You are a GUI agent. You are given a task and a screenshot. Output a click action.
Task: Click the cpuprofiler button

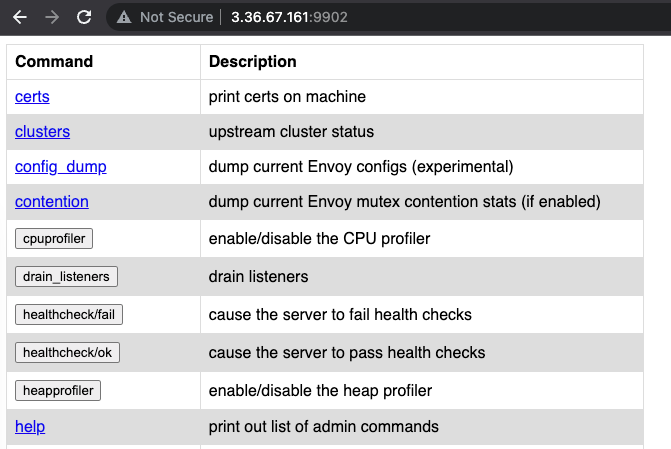tap(54, 238)
